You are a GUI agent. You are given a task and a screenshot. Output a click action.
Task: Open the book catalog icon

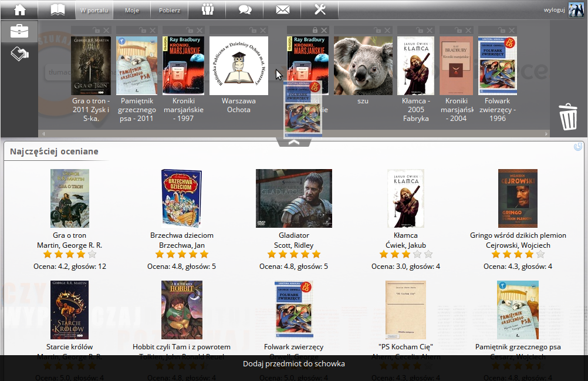pyautogui.click(x=58, y=9)
